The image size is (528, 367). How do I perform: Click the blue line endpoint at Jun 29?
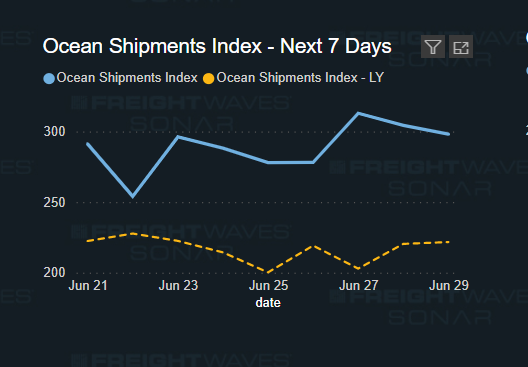(x=448, y=134)
